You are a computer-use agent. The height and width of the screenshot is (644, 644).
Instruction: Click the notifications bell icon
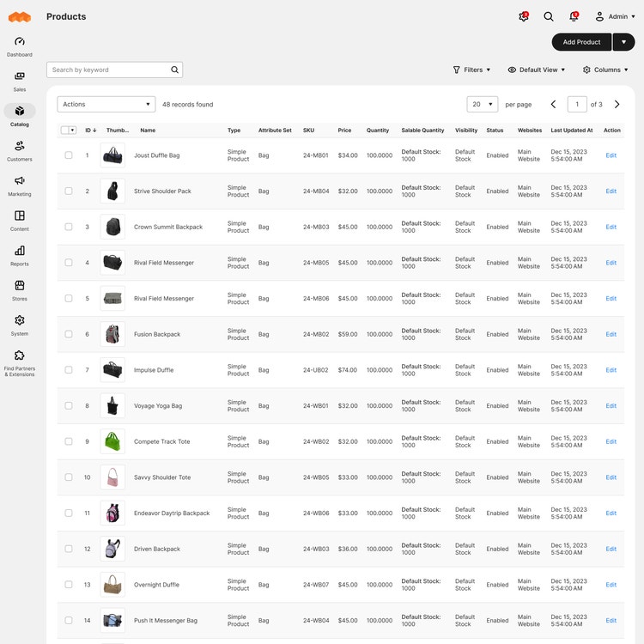(574, 16)
